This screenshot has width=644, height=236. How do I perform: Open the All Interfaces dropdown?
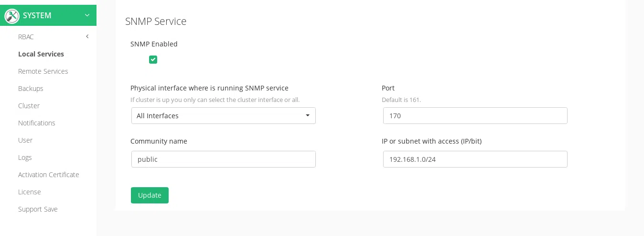tap(223, 116)
